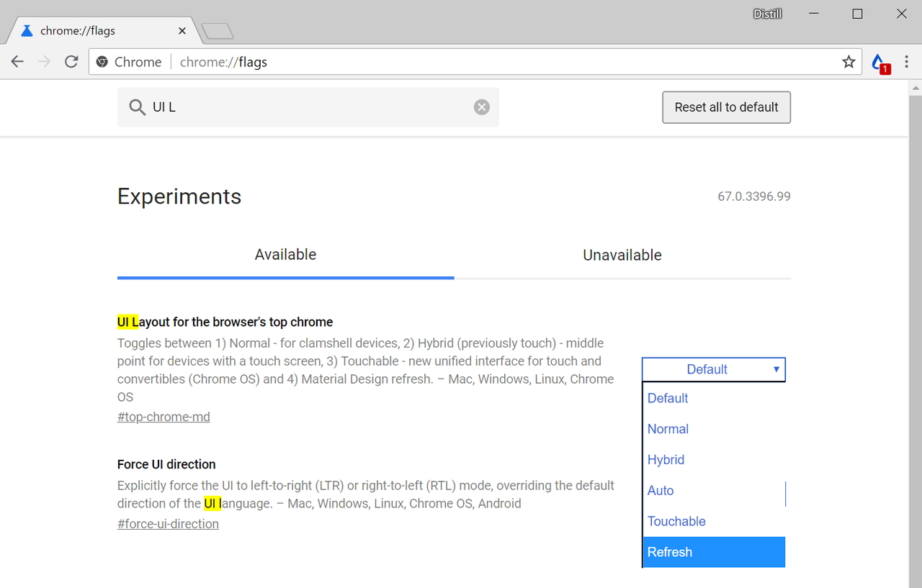Click the browser back arrow
The width and height of the screenshot is (922, 588).
[x=17, y=61]
